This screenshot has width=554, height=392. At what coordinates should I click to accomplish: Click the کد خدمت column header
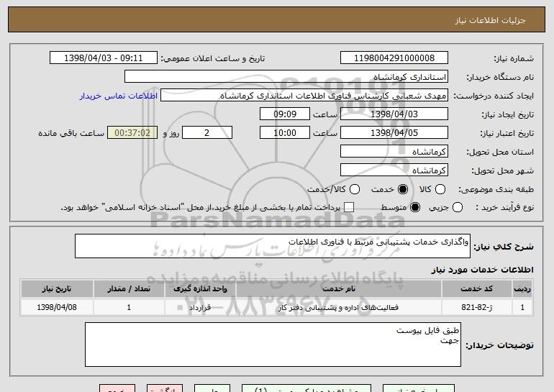pos(476,289)
